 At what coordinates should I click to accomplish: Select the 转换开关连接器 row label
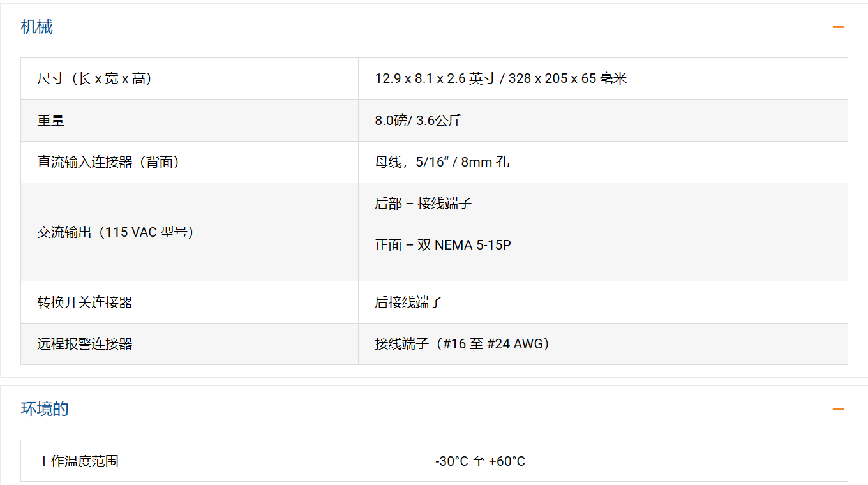point(85,302)
